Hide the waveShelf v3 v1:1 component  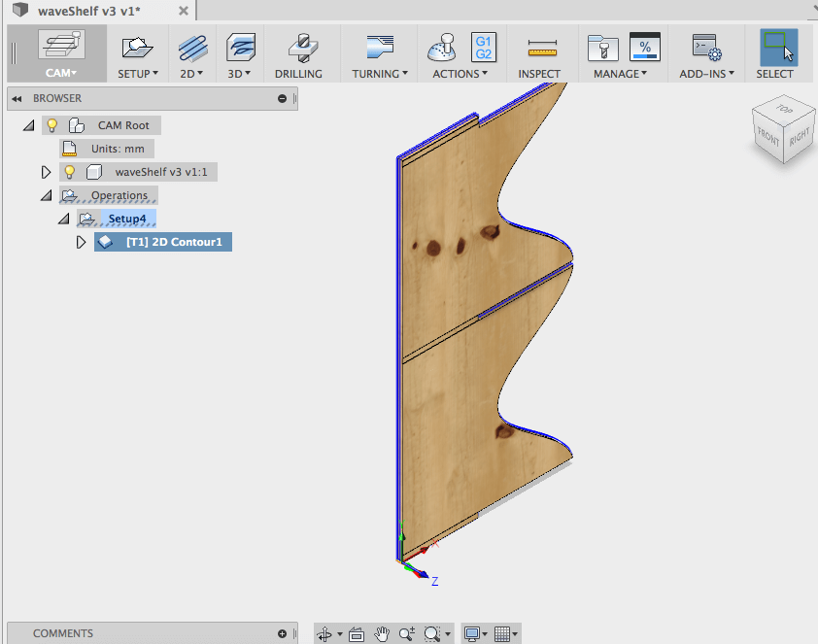click(70, 172)
